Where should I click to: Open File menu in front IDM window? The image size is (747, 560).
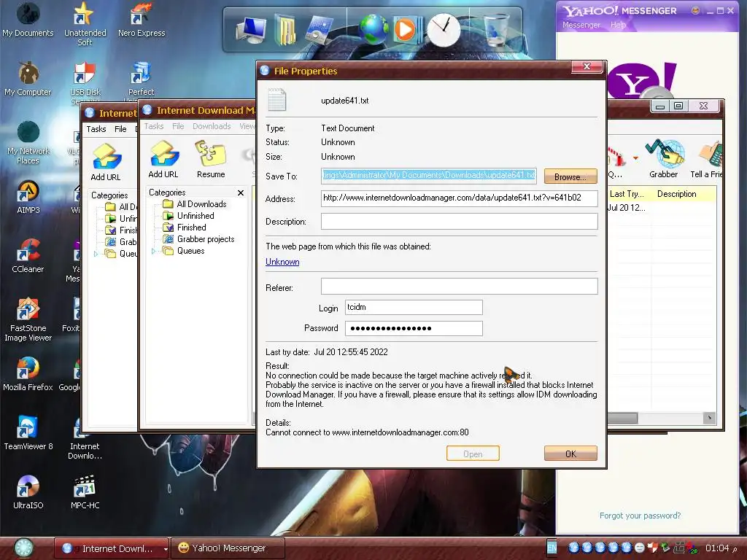point(178,126)
